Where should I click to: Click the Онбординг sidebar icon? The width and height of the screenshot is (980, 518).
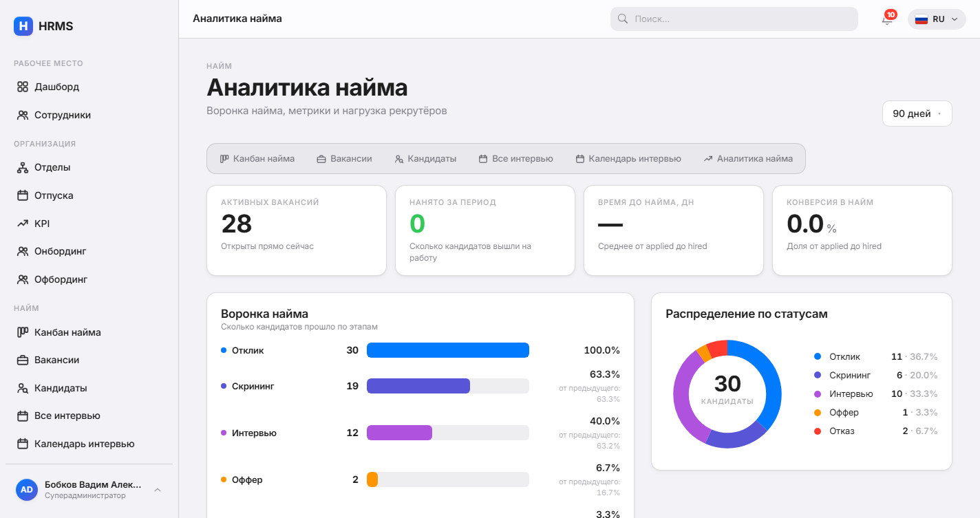(23, 251)
